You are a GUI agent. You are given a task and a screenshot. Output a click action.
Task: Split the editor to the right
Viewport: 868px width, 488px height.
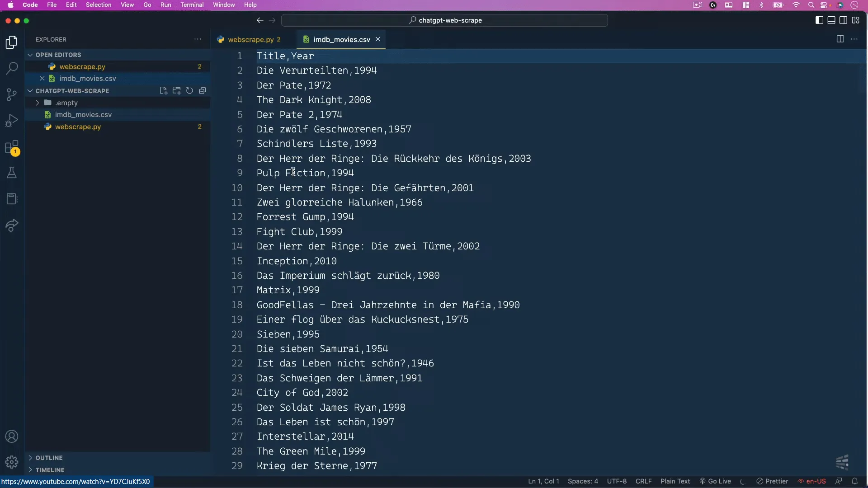pos(840,39)
